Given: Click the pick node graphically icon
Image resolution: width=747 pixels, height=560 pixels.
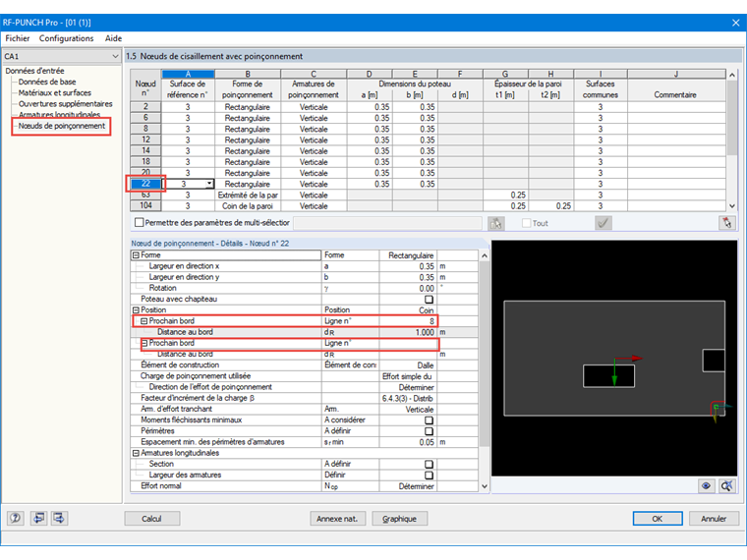Looking at the screenshot, I should point(496,223).
